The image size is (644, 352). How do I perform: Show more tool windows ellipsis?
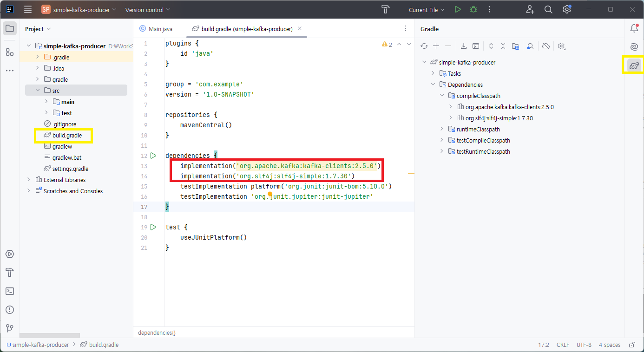[10, 71]
